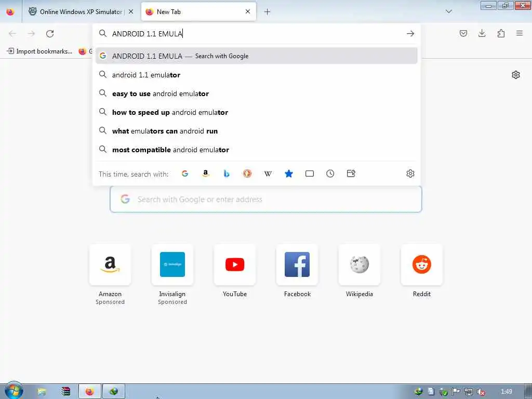The width and height of the screenshot is (532, 399).
Task: Close the Online Windows XP Simulator tab
Action: coord(131,11)
